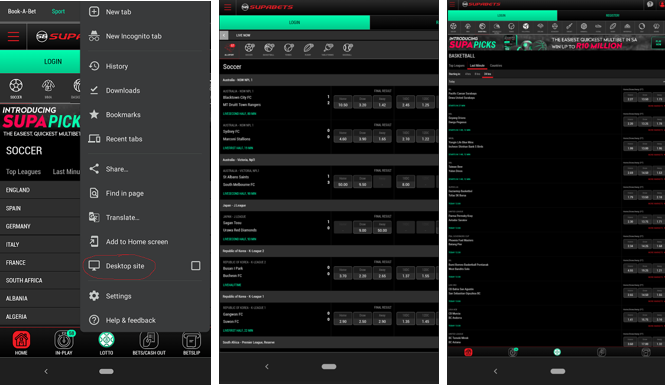Screen dimensions: 666x385
Task: Select tennis icon in Live Now sports row
Action: (x=289, y=49)
